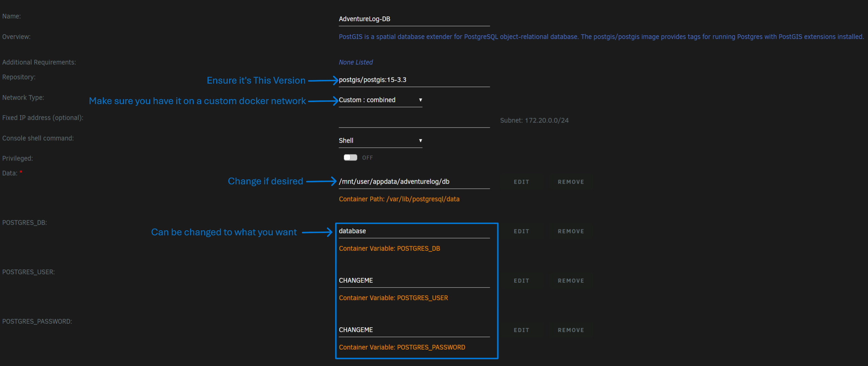
Task: Open the Network Type dropdown
Action: (x=380, y=100)
